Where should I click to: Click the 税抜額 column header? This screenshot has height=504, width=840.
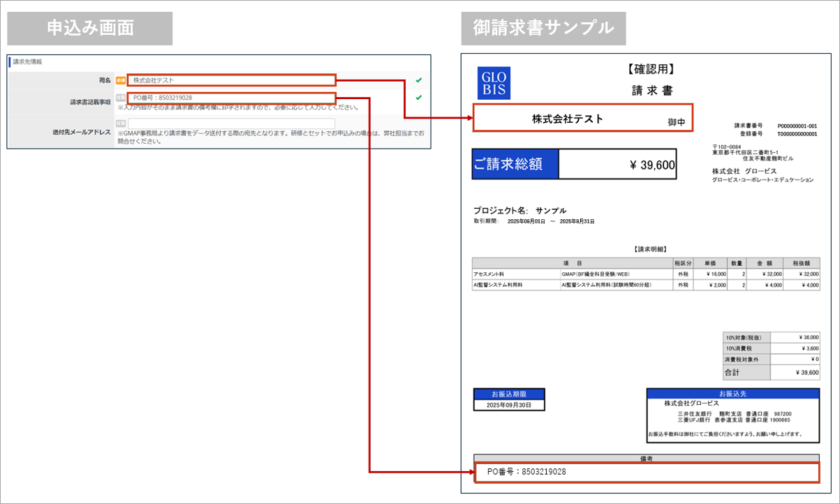click(x=802, y=263)
